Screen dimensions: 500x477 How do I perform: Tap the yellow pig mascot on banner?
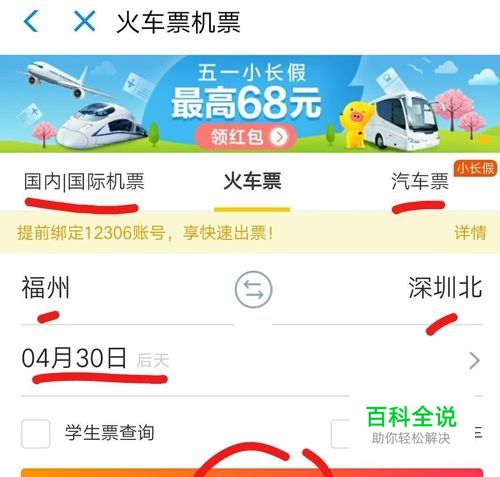357,124
